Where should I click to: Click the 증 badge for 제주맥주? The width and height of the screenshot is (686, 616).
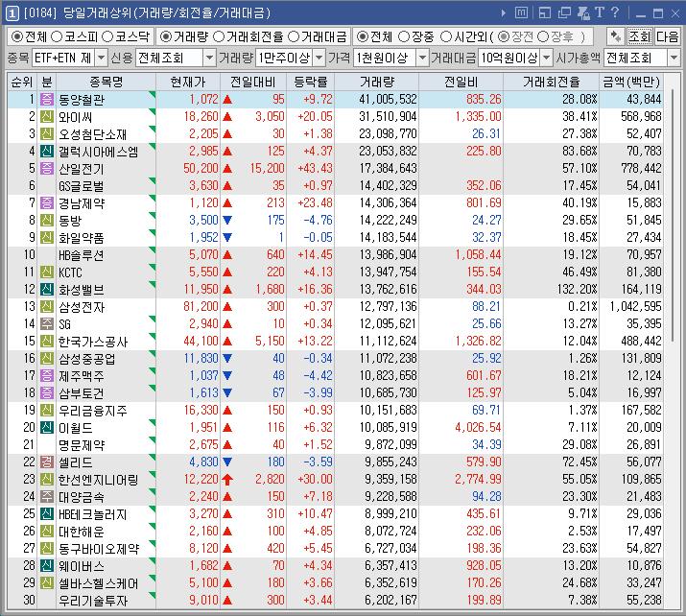coord(47,376)
